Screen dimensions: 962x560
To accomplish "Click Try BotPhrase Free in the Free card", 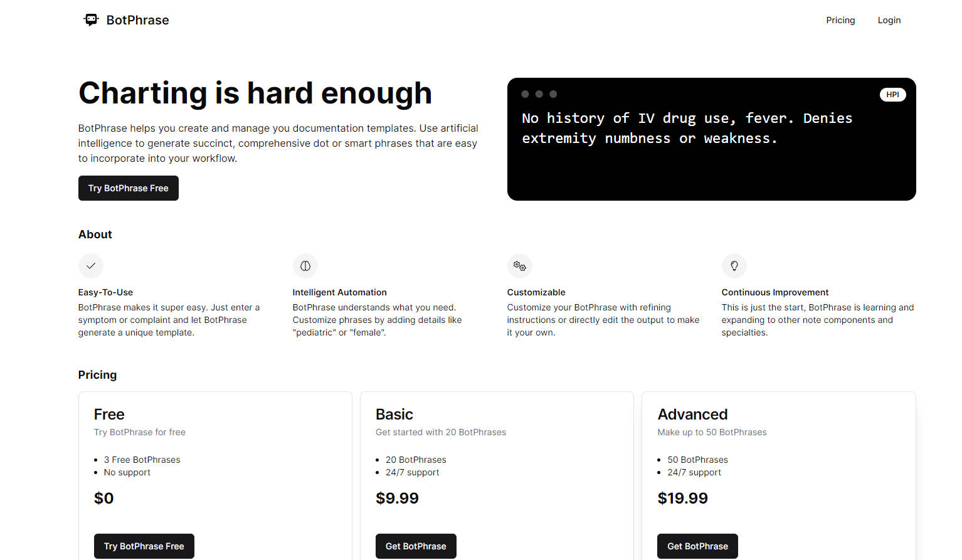I will pos(144,546).
